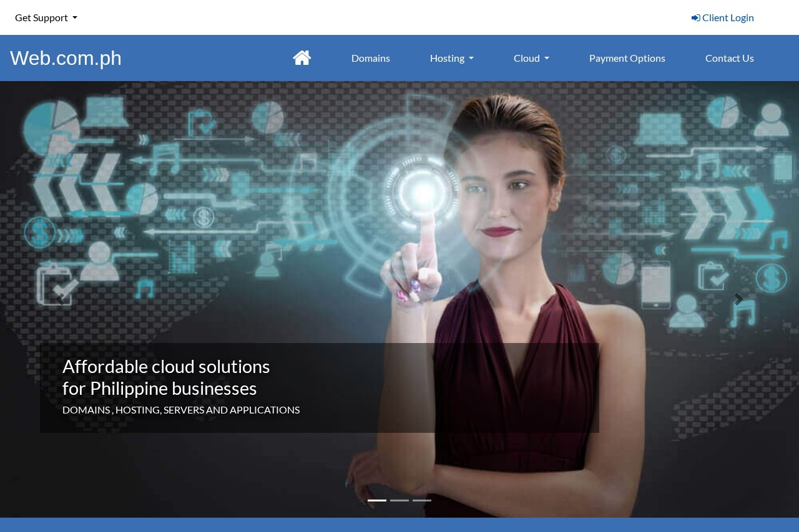Open the Domains page
This screenshot has height=532, width=799.
(x=370, y=58)
